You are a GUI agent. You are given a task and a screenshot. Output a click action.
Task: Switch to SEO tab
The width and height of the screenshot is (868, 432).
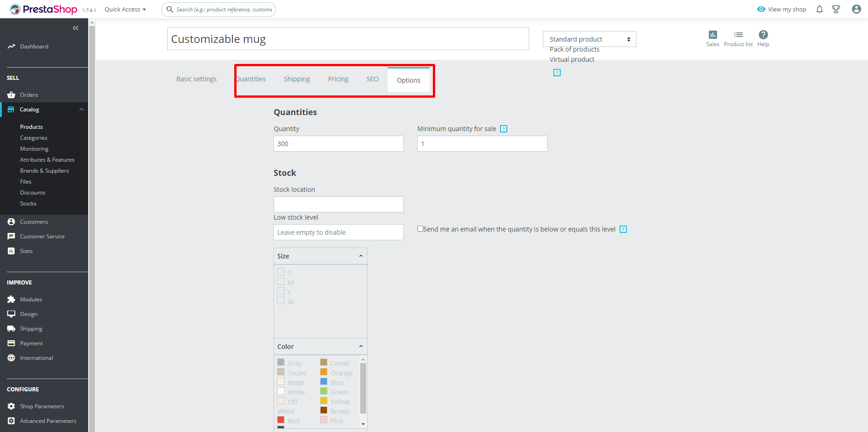pyautogui.click(x=373, y=79)
